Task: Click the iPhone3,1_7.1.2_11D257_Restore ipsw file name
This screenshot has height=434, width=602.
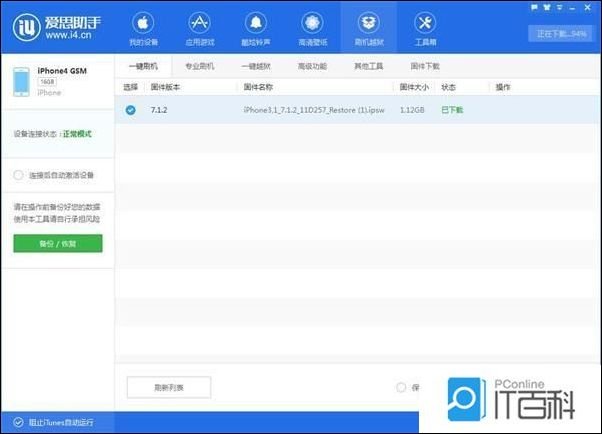Action: click(x=314, y=110)
